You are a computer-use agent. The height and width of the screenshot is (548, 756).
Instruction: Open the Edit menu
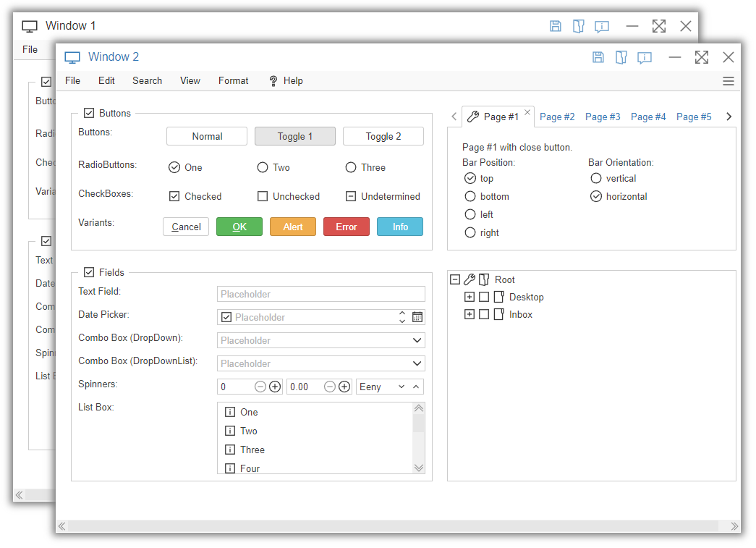click(106, 80)
